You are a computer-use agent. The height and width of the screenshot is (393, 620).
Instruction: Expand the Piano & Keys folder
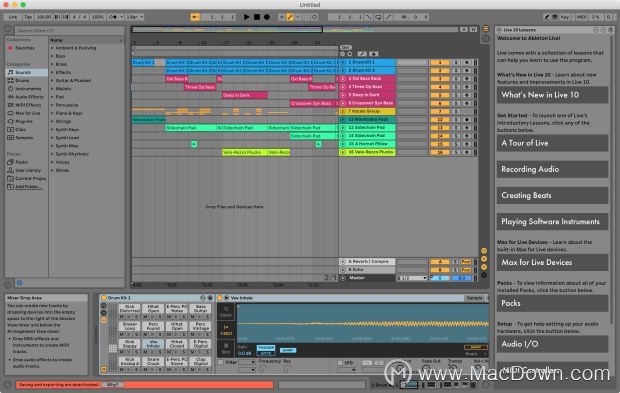[x=52, y=113]
